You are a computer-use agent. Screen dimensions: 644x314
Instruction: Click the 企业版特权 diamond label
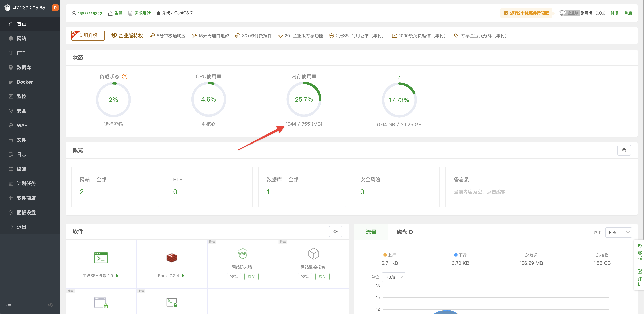(x=127, y=36)
